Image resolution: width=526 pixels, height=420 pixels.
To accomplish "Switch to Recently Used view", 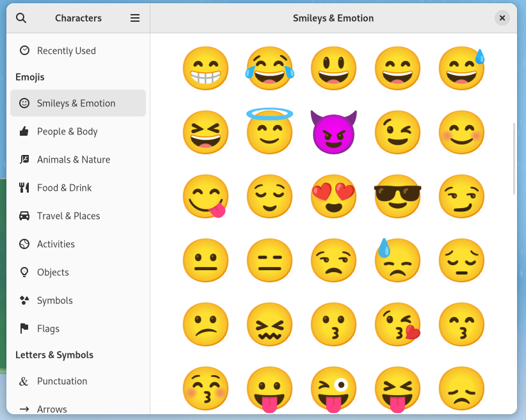I will tap(67, 51).
